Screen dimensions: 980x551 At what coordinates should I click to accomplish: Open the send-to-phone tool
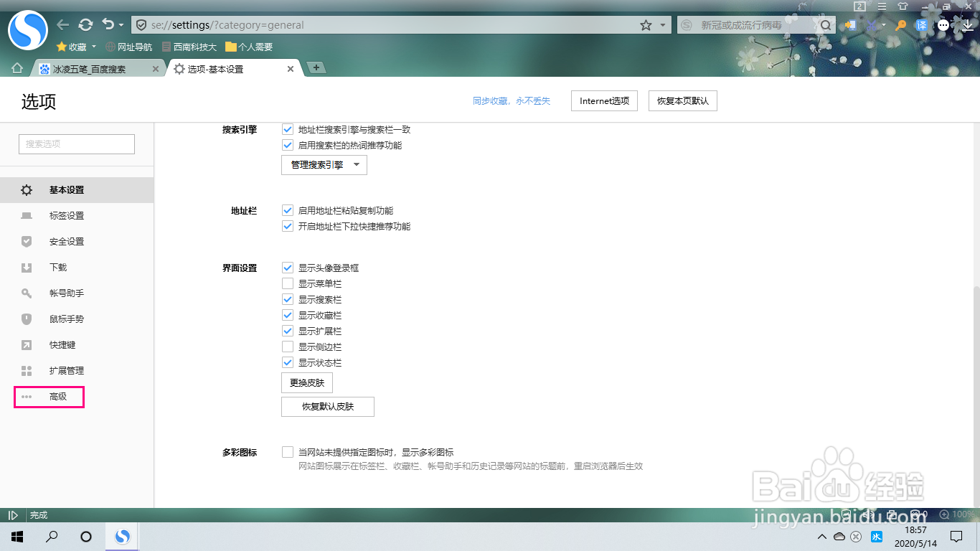(851, 25)
